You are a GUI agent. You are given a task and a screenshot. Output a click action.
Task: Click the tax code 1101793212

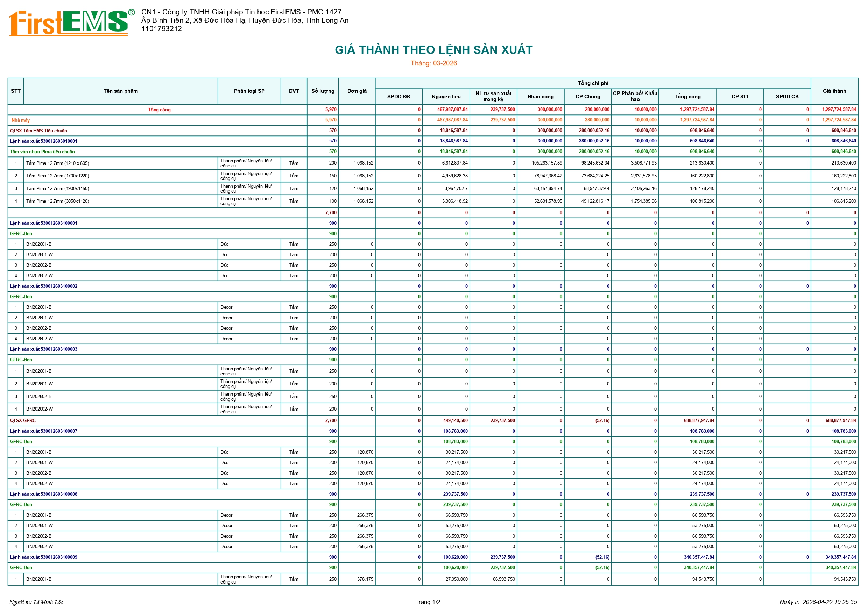point(161,29)
